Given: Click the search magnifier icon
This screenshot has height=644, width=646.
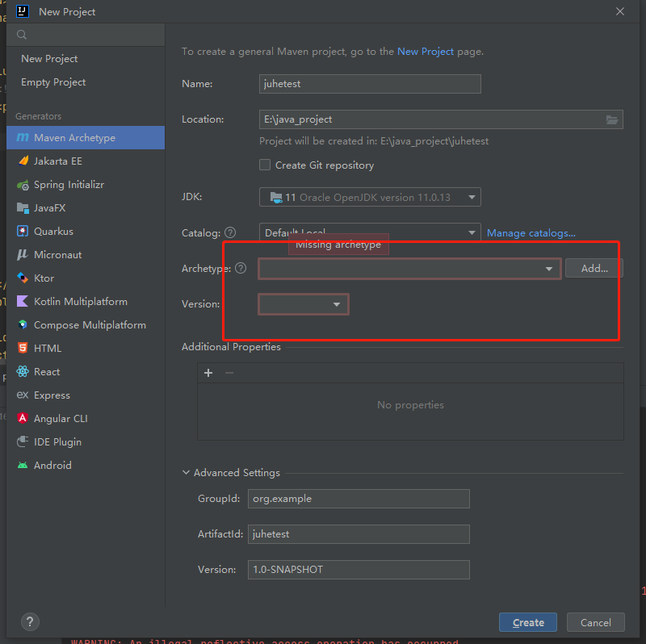Looking at the screenshot, I should coord(22,35).
